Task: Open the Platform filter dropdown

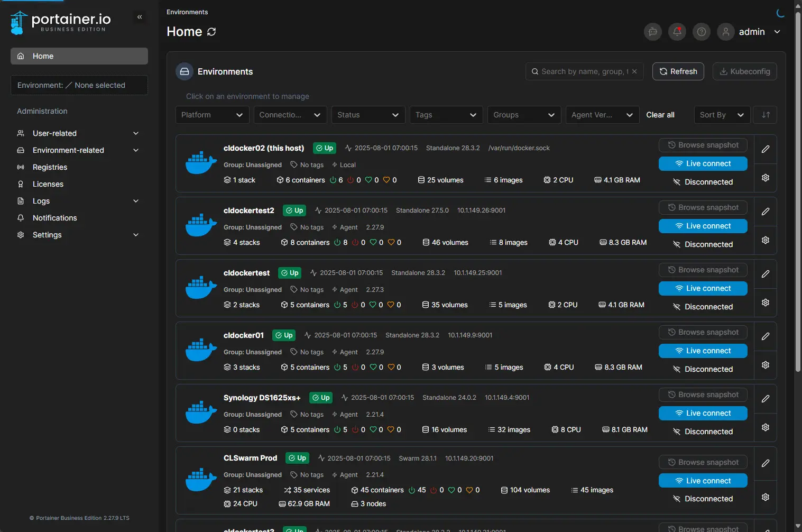Action: point(212,115)
